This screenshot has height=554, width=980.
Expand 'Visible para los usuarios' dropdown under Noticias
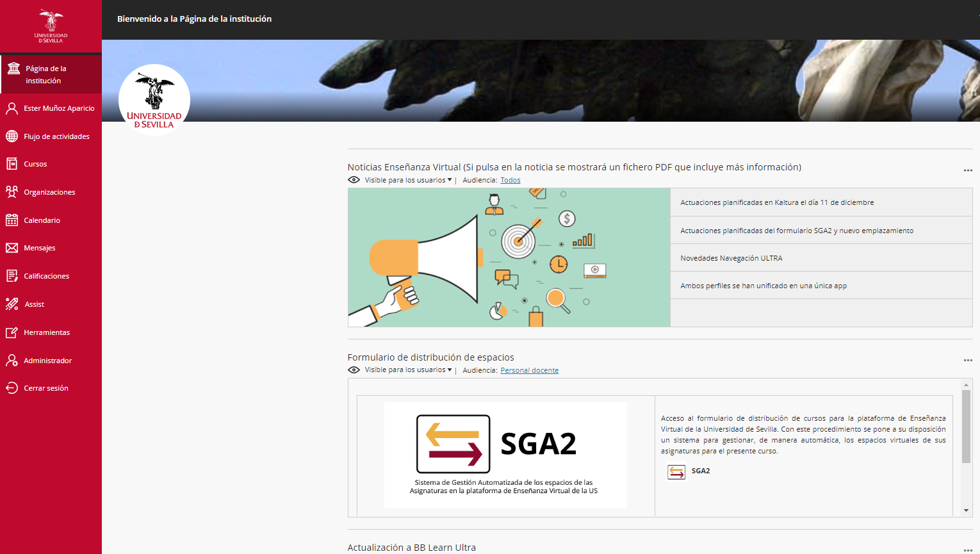pyautogui.click(x=408, y=180)
